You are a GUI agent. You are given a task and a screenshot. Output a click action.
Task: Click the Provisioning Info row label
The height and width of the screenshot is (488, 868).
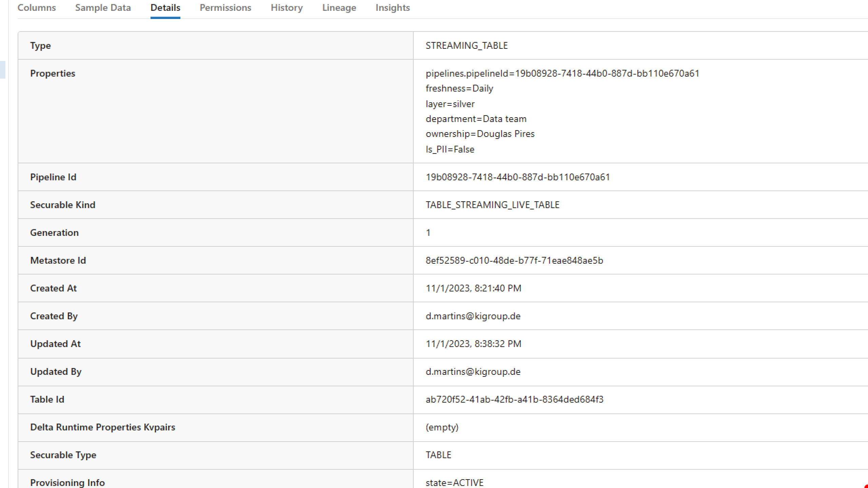click(67, 483)
